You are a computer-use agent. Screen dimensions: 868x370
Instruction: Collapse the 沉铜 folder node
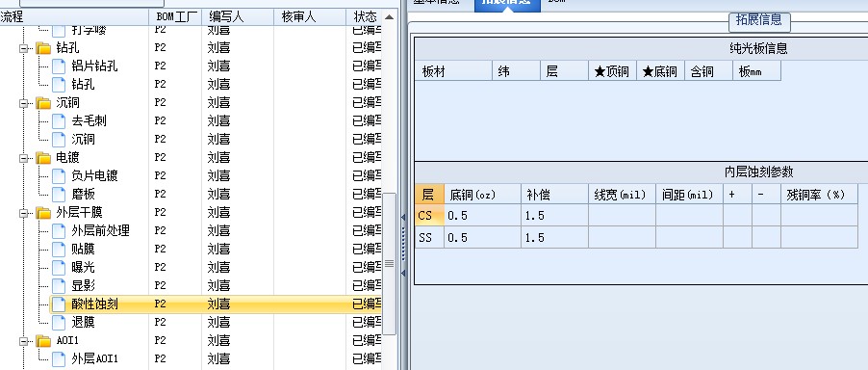coord(24,103)
